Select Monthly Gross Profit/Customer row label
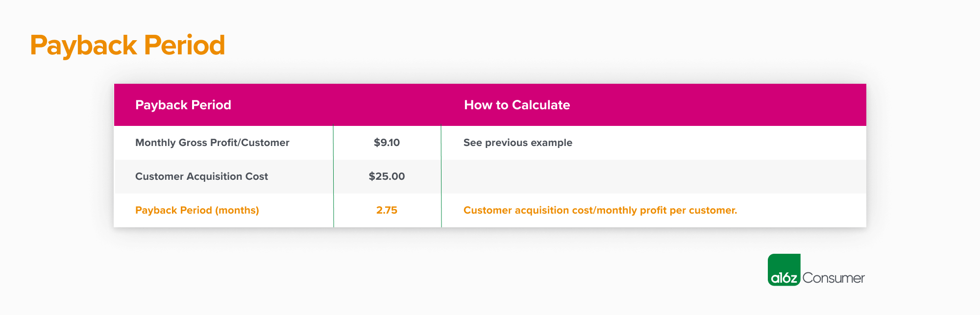980x315 pixels. click(x=212, y=143)
